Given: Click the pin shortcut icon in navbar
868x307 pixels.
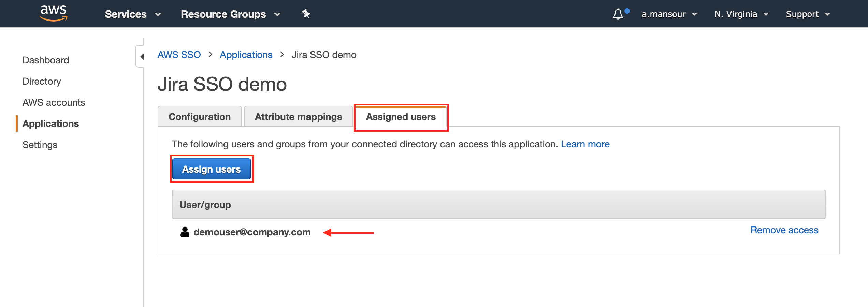Looking at the screenshot, I should point(306,14).
